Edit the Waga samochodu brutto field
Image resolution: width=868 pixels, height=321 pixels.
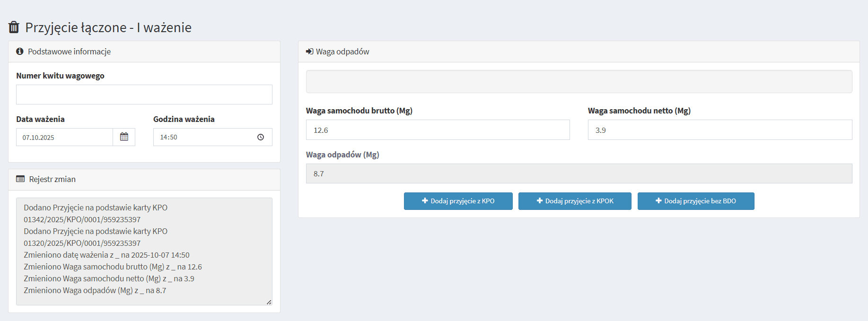tap(438, 130)
